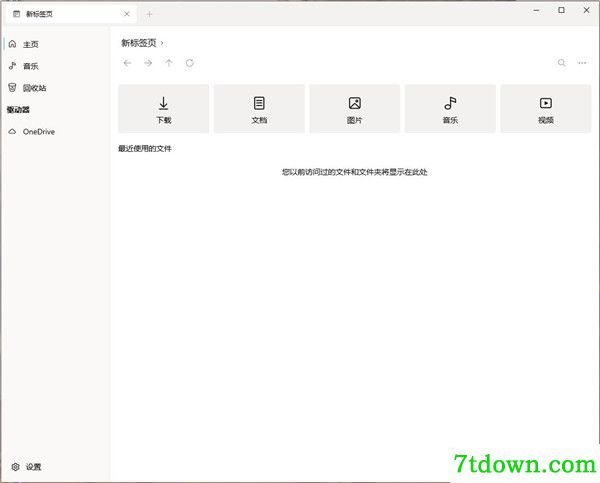
Task: Maximize the window
Action: 561,10
